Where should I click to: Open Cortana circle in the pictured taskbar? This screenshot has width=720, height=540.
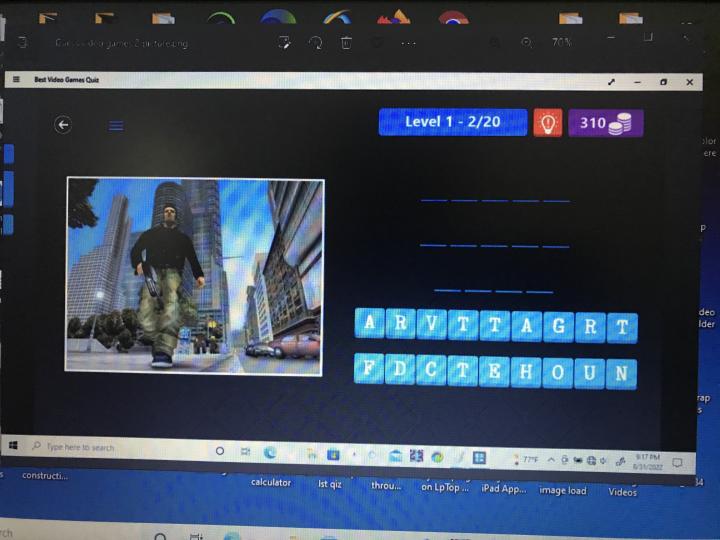click(220, 451)
